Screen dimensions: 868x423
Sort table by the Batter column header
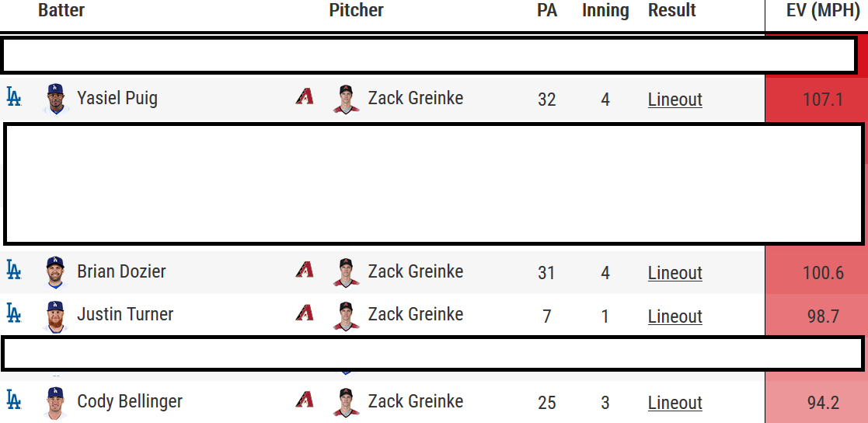click(x=61, y=11)
